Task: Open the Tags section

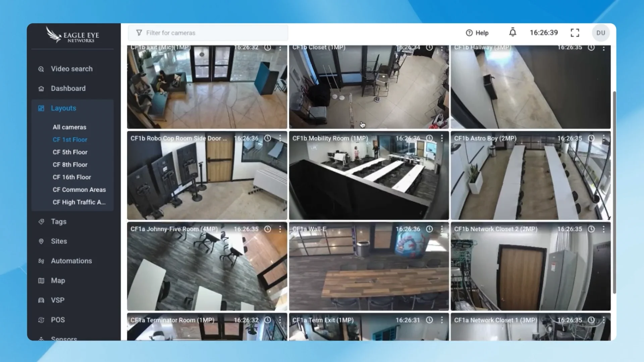Action: (x=59, y=222)
